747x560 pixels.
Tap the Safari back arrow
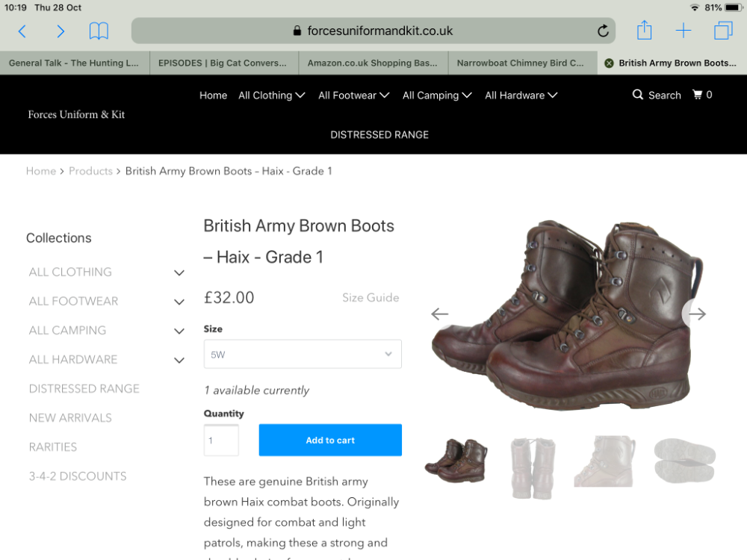[22, 31]
